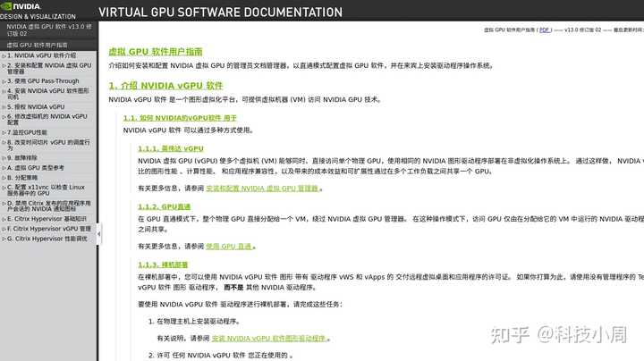This screenshot has height=361, width=644.
Task: Click the page title 虚拟 GPU 软件用户指南
Action: [x=156, y=52]
